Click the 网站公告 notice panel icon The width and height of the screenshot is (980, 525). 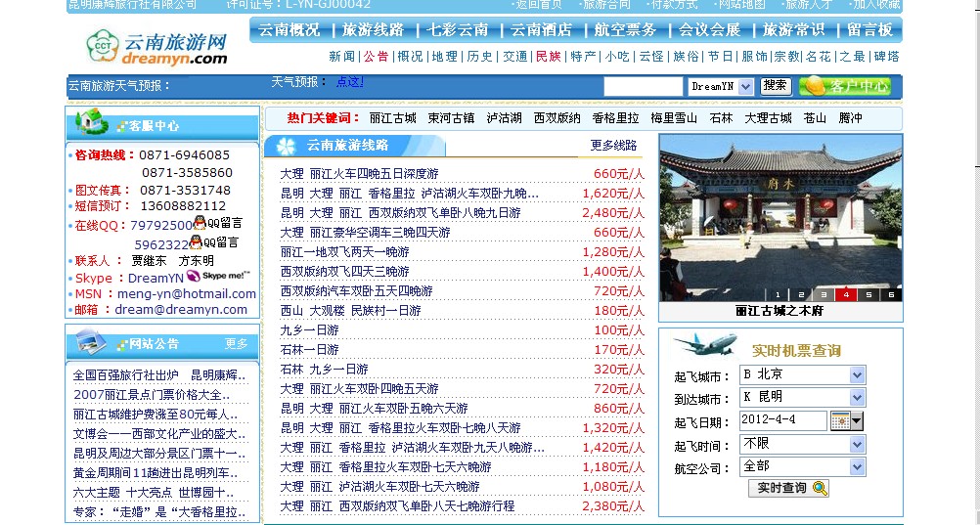coord(91,342)
